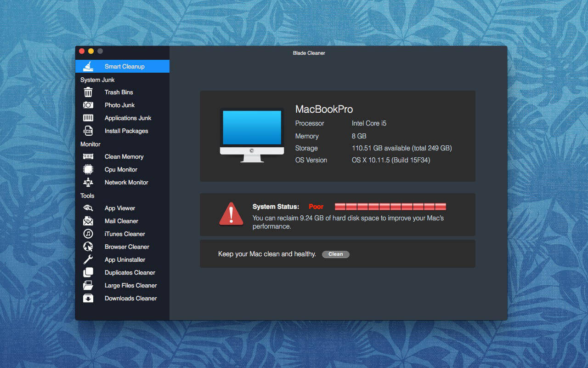
Task: Click the Trash Bins trash can icon
Action: coord(88,92)
